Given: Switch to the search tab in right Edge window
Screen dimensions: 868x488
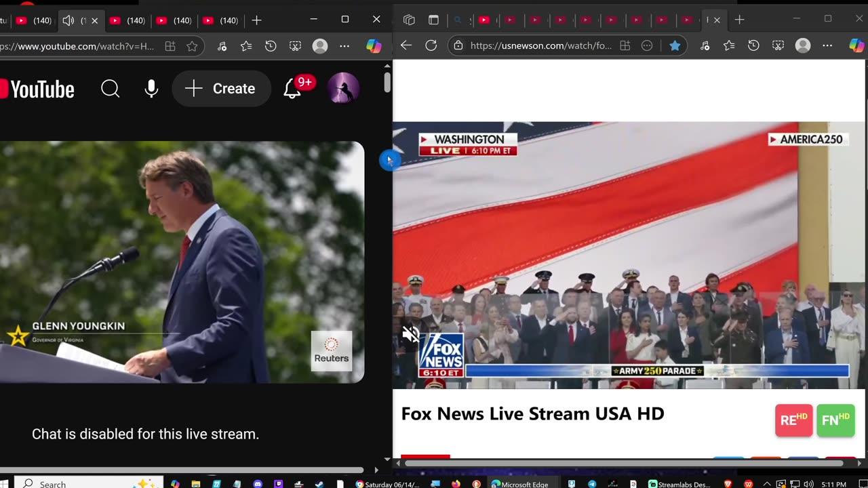Looking at the screenshot, I should pos(459,20).
